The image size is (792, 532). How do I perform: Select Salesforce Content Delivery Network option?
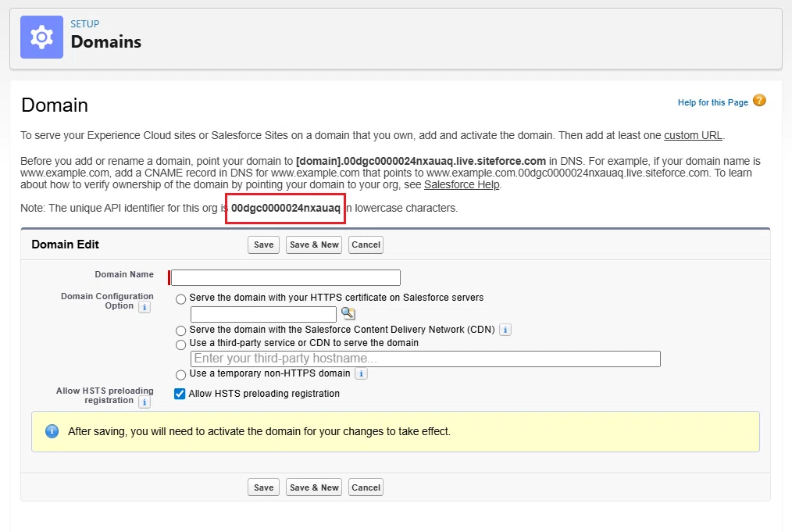point(181,331)
